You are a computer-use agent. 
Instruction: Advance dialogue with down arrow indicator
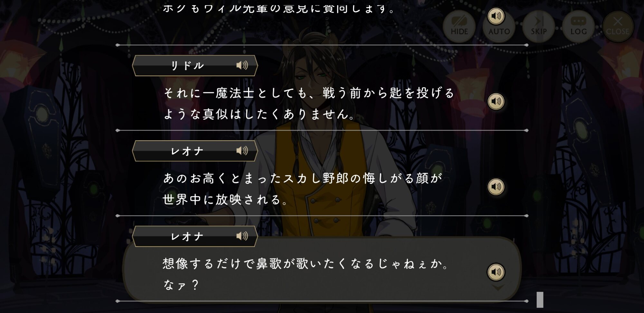coord(498,288)
